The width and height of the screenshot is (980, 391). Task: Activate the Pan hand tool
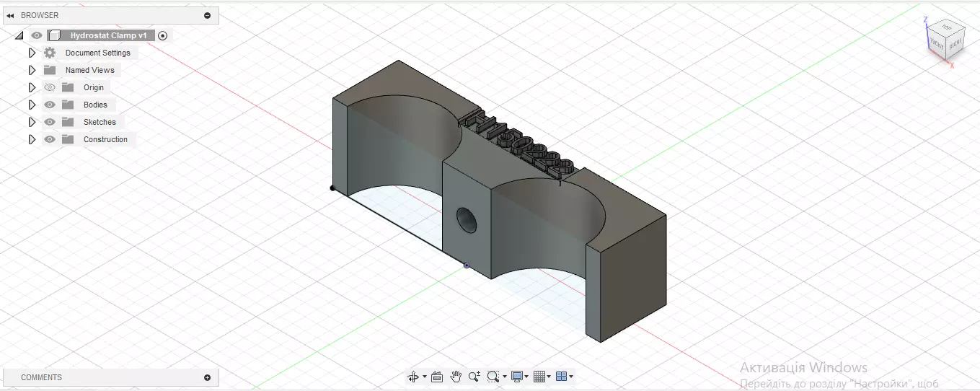click(456, 377)
